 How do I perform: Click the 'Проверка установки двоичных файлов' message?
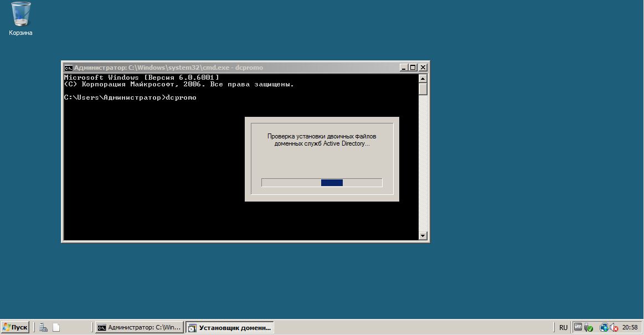point(322,140)
